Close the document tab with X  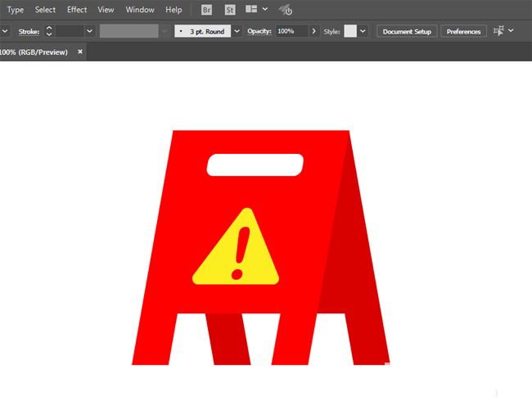tap(80, 52)
